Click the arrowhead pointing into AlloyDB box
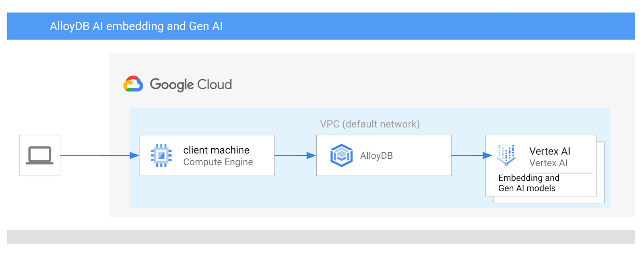This screenshot has width=644, height=260. pyautogui.click(x=311, y=156)
